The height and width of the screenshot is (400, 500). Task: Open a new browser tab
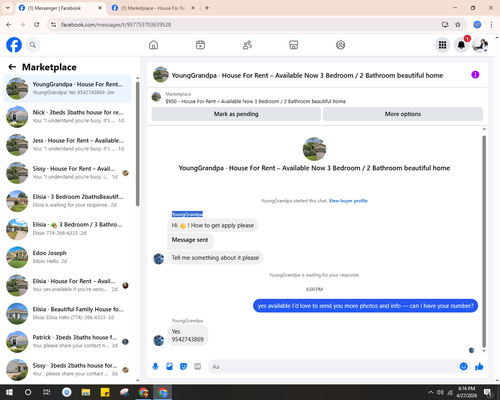(x=207, y=8)
